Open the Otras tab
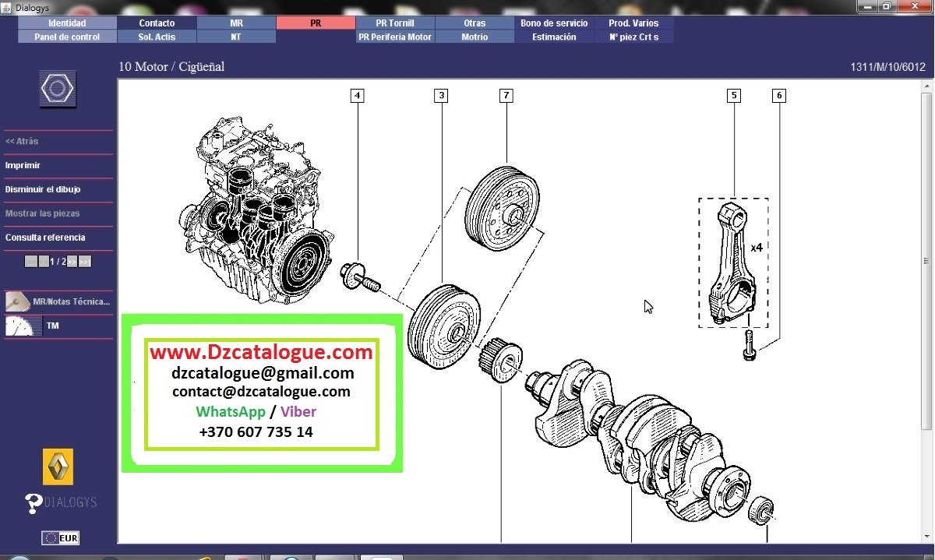The image size is (935, 560). pyautogui.click(x=475, y=23)
